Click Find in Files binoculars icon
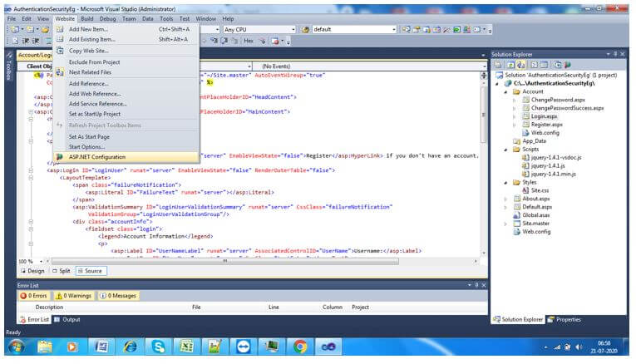The image size is (636, 364). tap(305, 30)
